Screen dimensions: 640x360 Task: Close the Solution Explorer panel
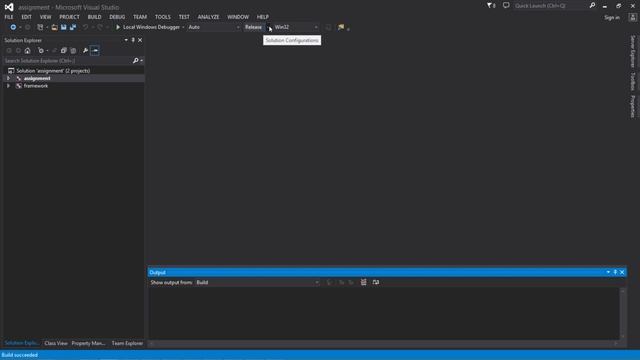(x=140, y=40)
